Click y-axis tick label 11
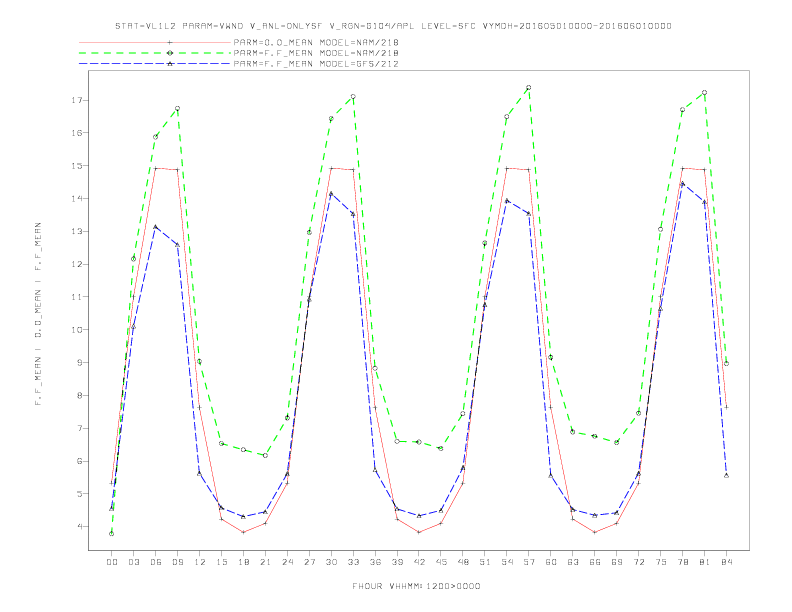The image size is (792, 612). [x=77, y=297]
